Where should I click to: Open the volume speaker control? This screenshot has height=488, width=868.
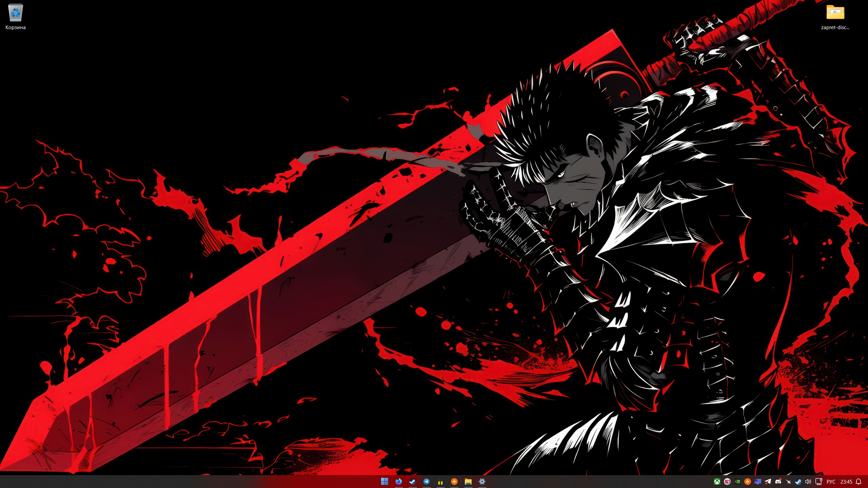tap(808, 482)
